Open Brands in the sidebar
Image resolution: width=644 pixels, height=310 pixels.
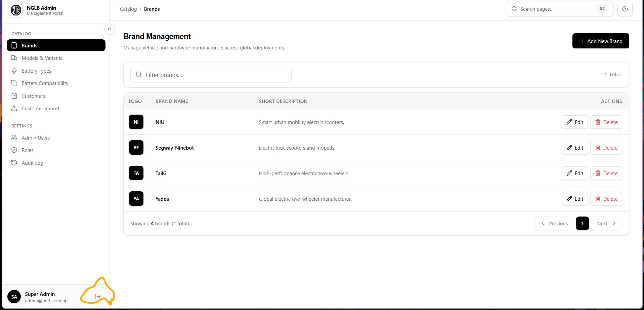click(x=56, y=45)
